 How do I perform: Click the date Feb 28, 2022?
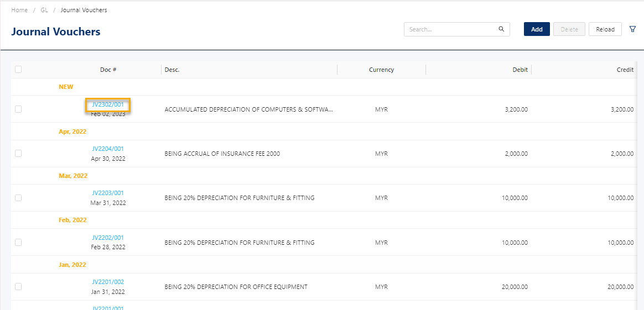click(x=108, y=247)
